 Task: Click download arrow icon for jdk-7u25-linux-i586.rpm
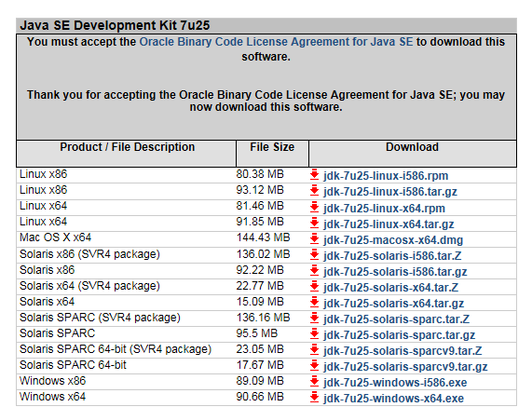tap(315, 175)
